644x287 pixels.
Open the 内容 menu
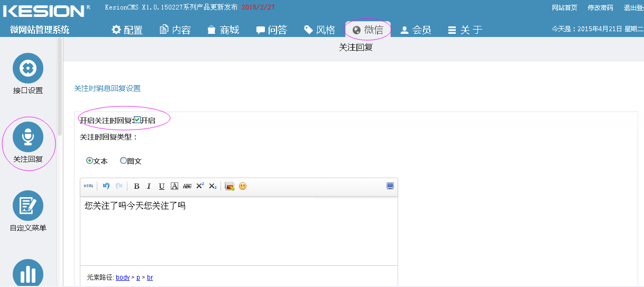[x=176, y=30]
